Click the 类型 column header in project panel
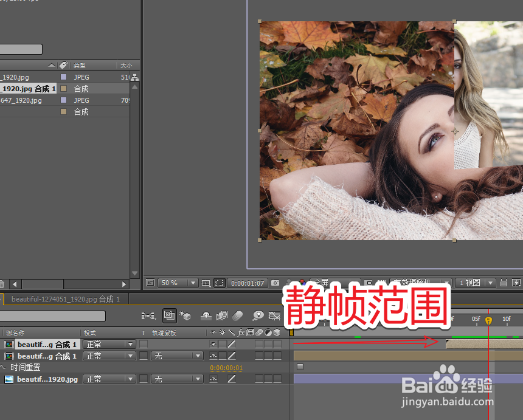 (80, 65)
